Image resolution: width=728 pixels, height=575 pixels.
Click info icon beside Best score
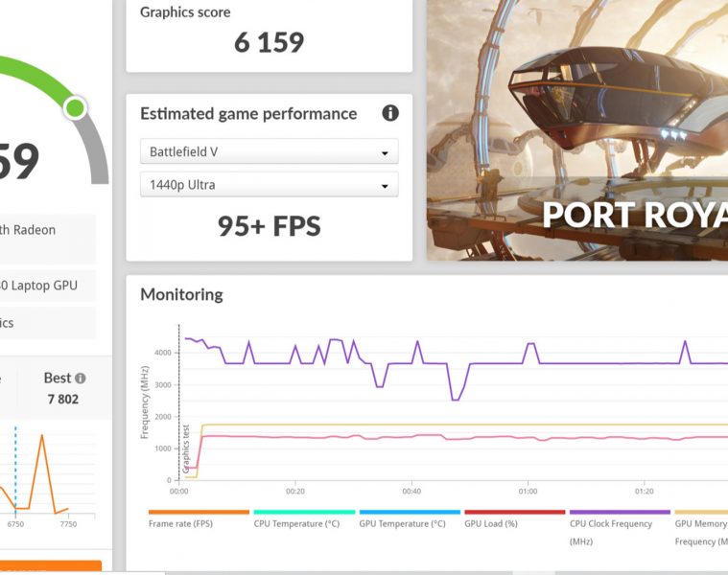[x=81, y=379]
